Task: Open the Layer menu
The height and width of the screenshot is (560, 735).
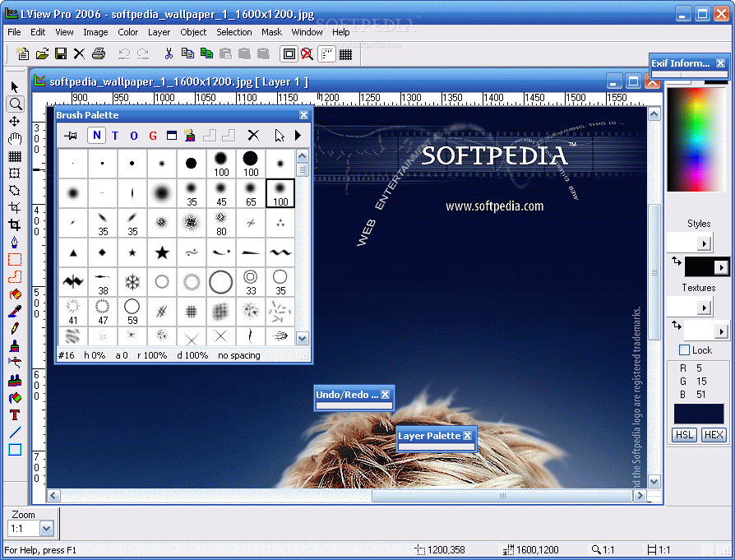Action: click(159, 32)
